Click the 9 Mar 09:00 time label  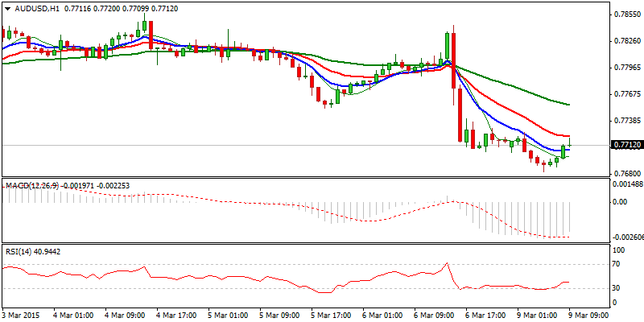point(588,315)
